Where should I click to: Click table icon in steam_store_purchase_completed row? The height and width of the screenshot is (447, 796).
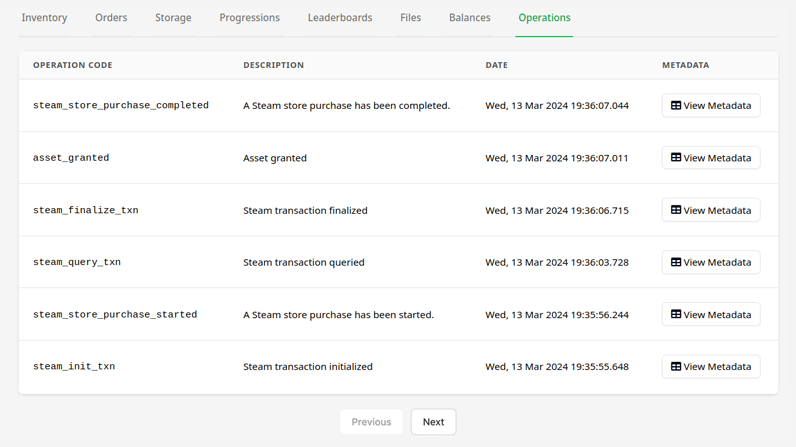[676, 106]
